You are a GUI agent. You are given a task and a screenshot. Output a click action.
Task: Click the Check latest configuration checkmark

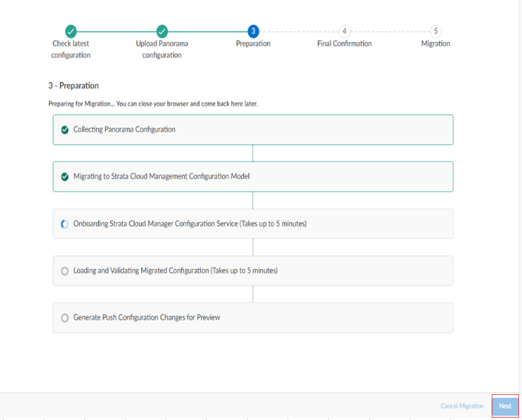tap(70, 31)
